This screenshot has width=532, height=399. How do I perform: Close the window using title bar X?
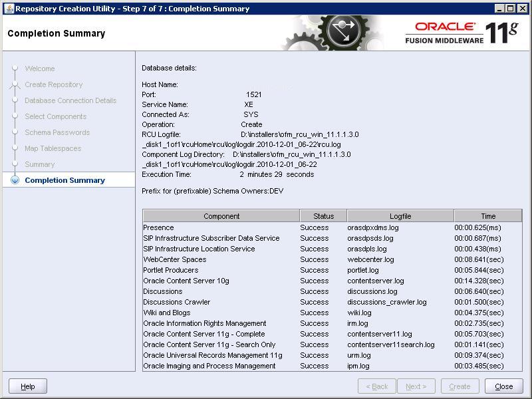[x=523, y=9]
